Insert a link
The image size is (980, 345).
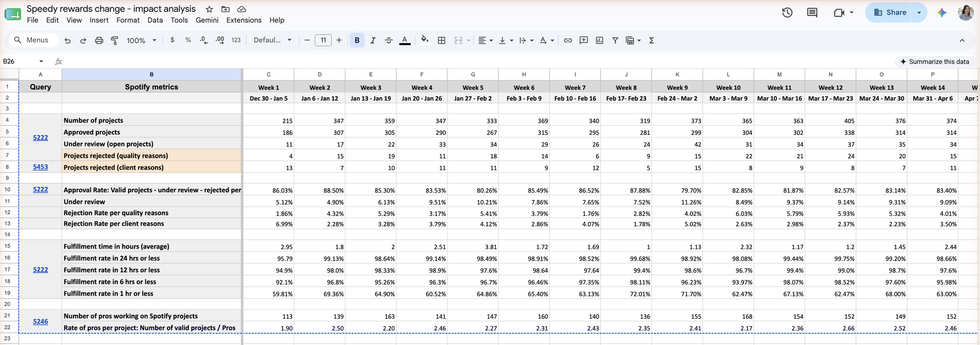point(568,40)
